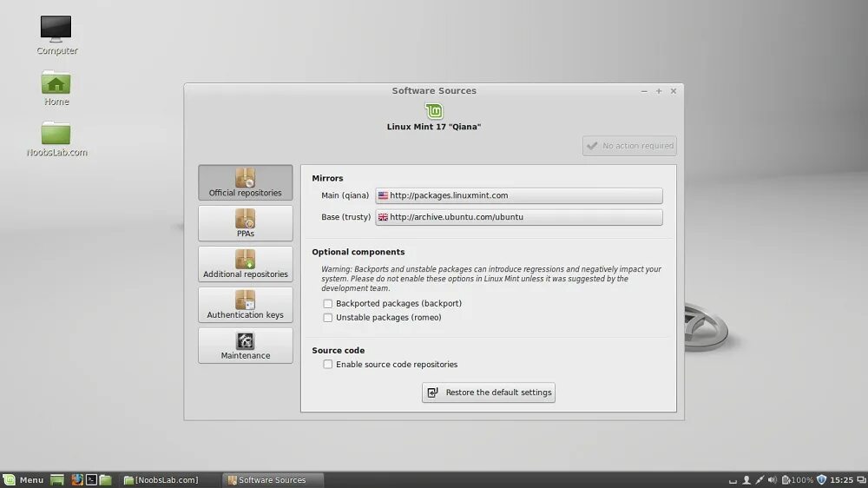Click Software Sources taskbar entry
The image size is (868, 488).
tap(273, 479)
